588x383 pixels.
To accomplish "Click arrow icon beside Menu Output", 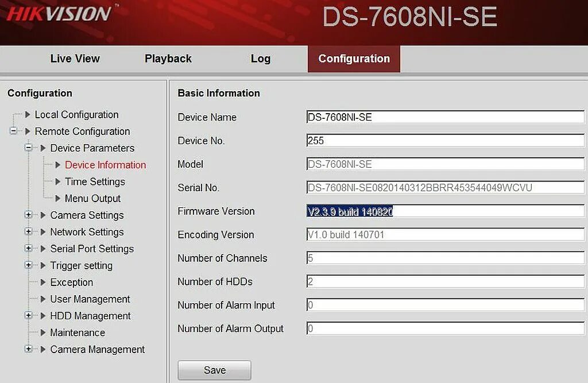I will tap(58, 198).
